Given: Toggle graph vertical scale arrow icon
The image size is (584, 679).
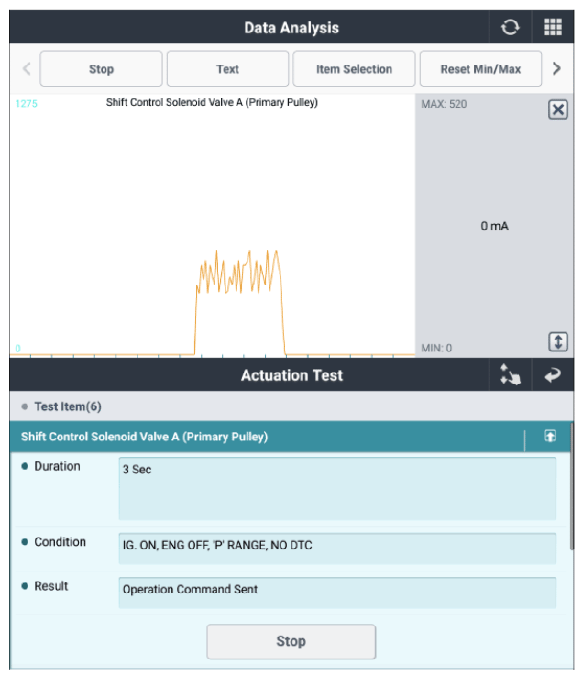Looking at the screenshot, I should tap(558, 342).
